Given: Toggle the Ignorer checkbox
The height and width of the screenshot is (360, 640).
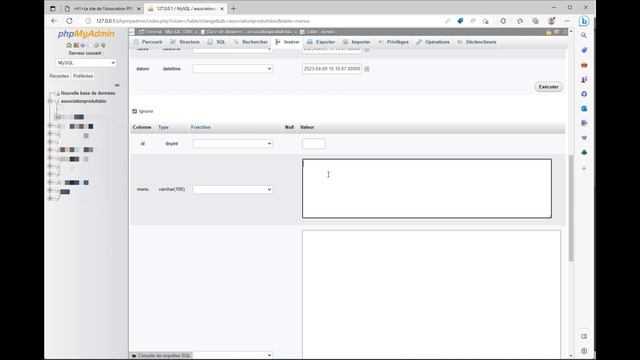Looking at the screenshot, I should [x=135, y=111].
